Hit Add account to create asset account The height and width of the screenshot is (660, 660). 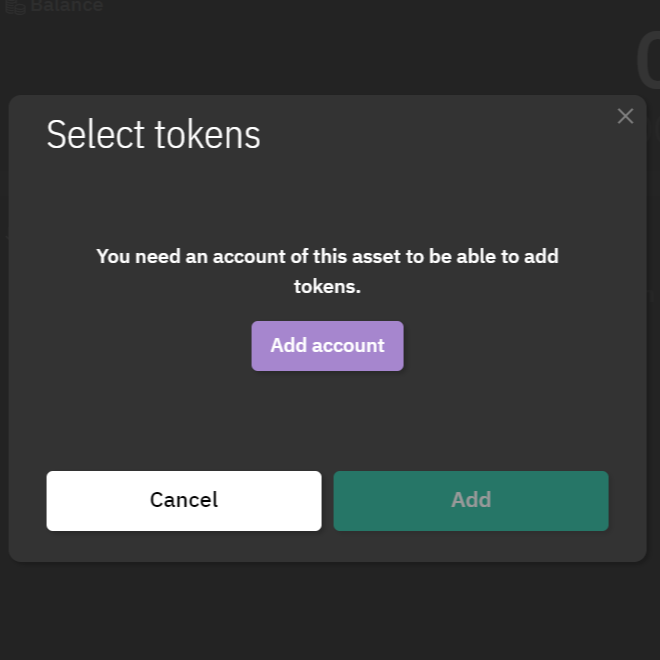(x=327, y=346)
